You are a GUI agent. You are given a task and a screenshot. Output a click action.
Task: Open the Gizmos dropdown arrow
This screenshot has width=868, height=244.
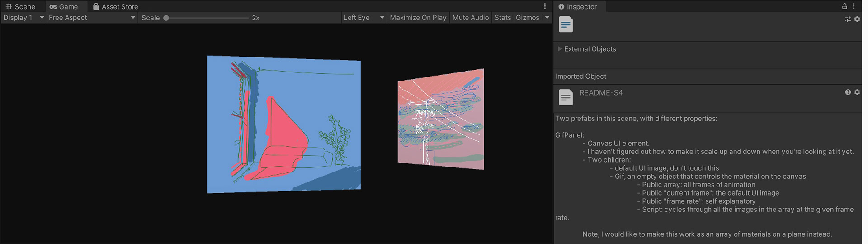pyautogui.click(x=547, y=18)
